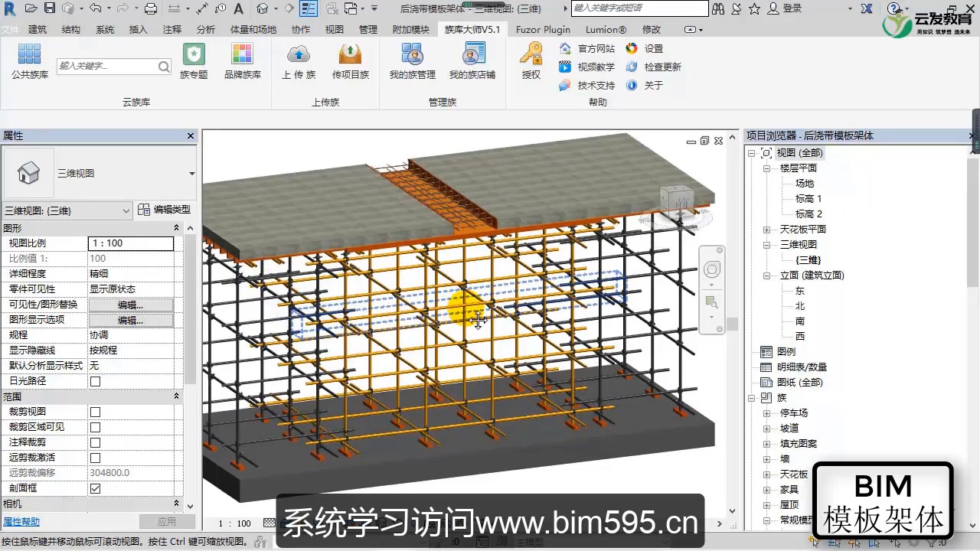980x551 pixels.
Task: Click the 传项目族 upload project family icon
Action: point(350,60)
